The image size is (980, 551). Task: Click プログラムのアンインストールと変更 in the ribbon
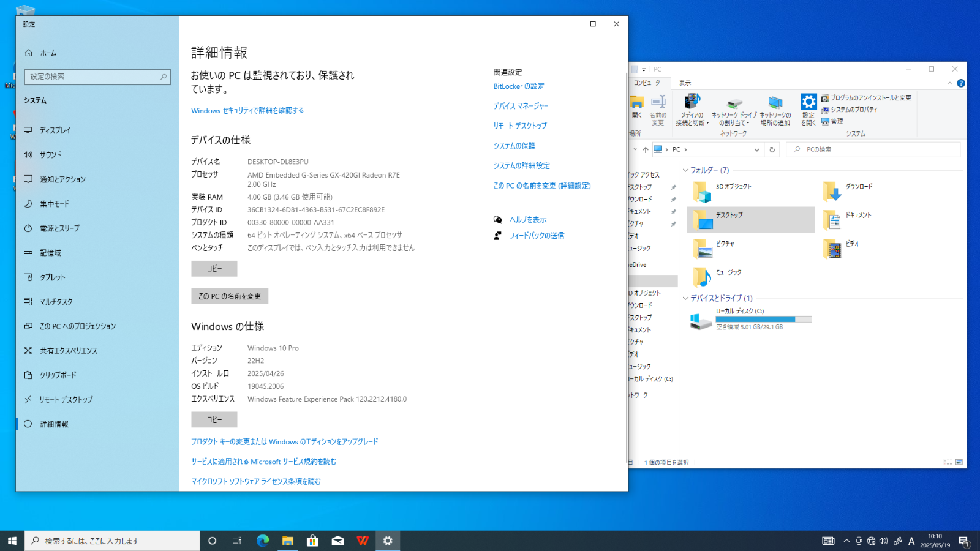point(866,98)
